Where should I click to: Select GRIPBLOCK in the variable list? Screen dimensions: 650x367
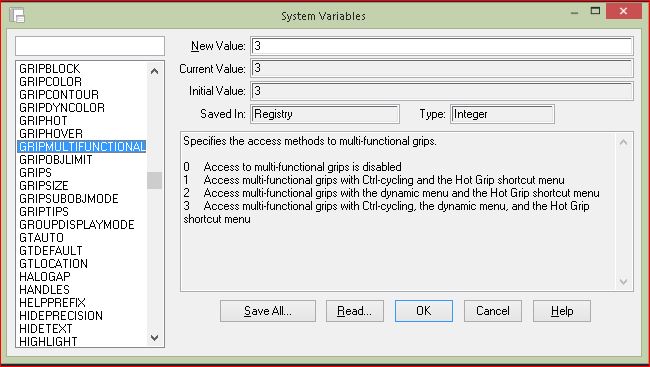click(50, 68)
